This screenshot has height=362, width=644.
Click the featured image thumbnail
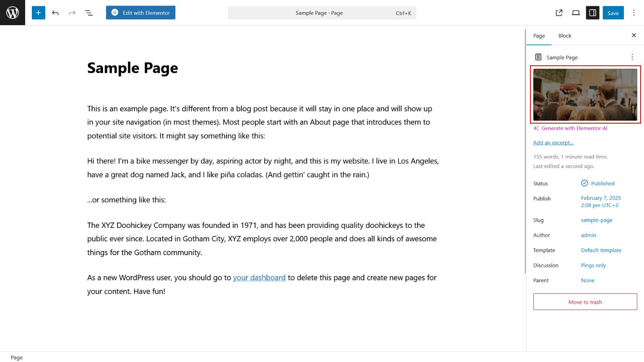point(585,95)
